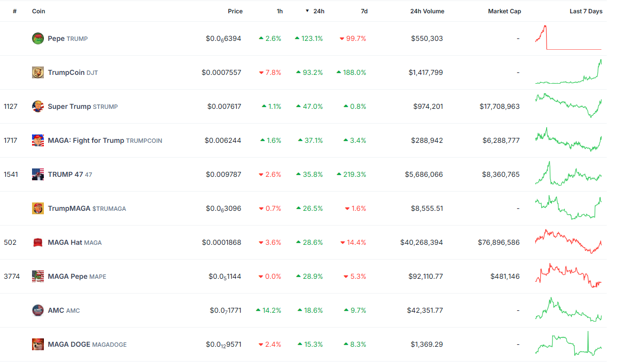
Task: Click rank number 1127
Action: point(10,106)
